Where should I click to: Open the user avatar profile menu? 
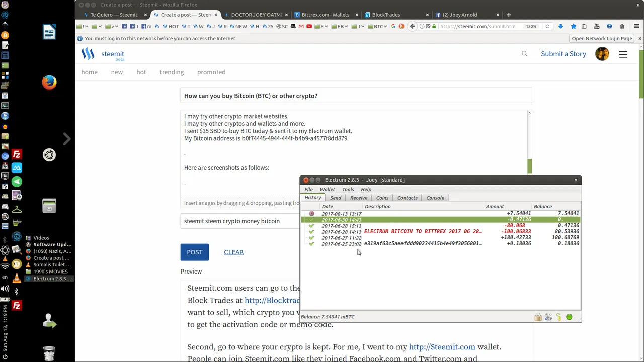[602, 54]
